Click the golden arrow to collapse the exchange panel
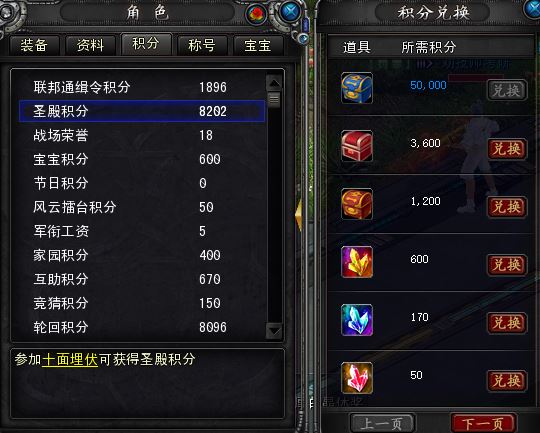This screenshot has width=540, height=433. coord(299,215)
